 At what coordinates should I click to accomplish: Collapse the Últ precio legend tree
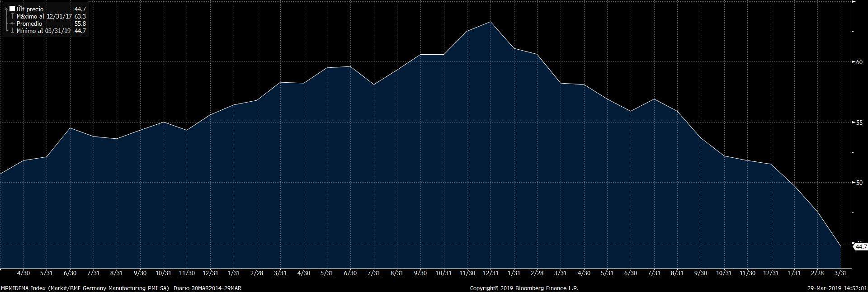(x=6, y=9)
